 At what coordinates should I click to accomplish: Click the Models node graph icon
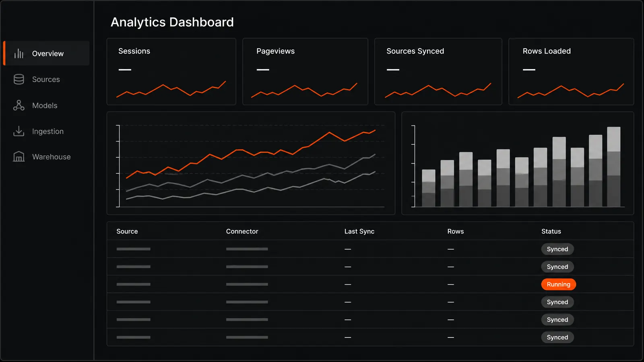tap(19, 105)
